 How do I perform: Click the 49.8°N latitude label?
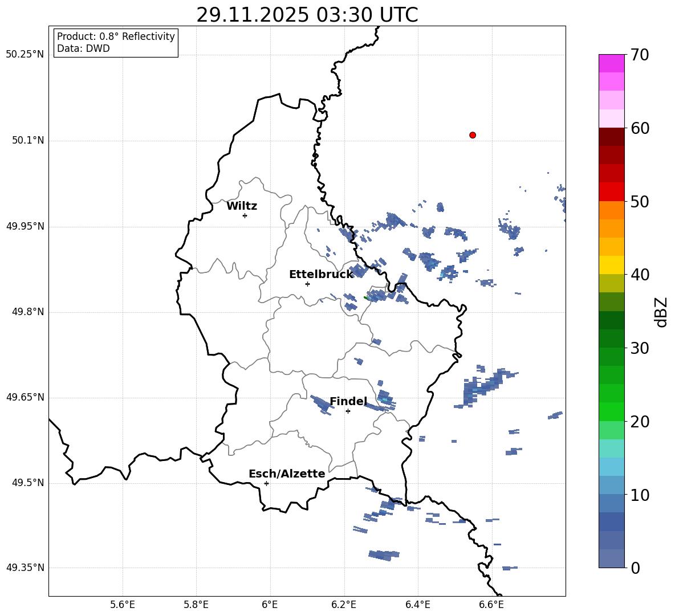[x=28, y=312]
